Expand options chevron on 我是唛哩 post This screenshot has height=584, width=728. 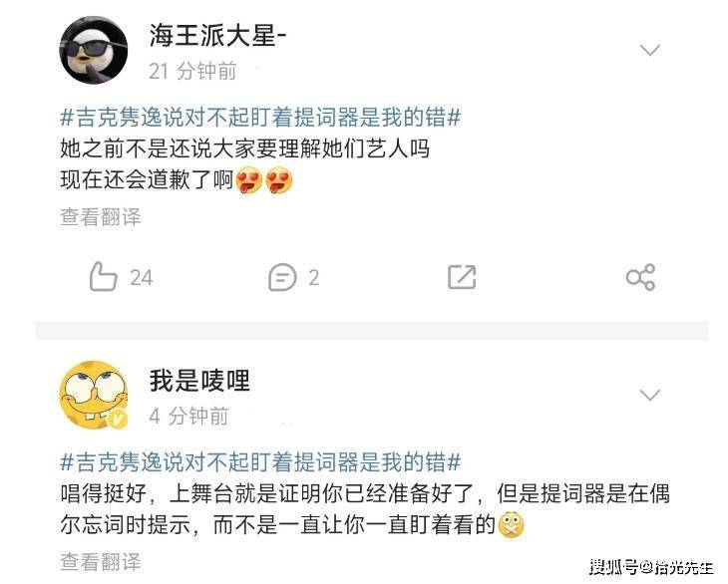tap(649, 395)
